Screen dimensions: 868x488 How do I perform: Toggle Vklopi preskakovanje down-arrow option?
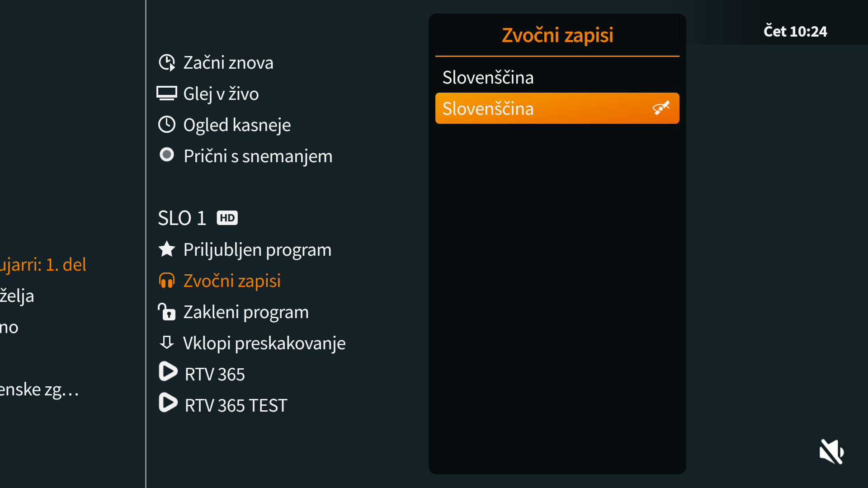click(264, 343)
